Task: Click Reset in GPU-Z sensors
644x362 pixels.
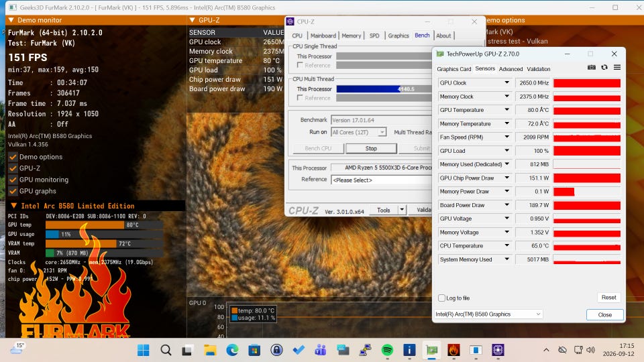Action: point(608,298)
